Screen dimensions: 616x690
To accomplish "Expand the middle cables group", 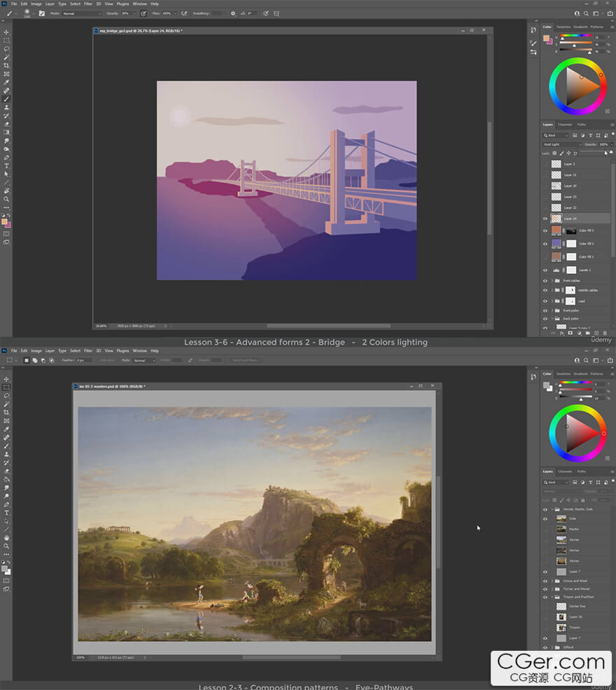I will [x=552, y=291].
